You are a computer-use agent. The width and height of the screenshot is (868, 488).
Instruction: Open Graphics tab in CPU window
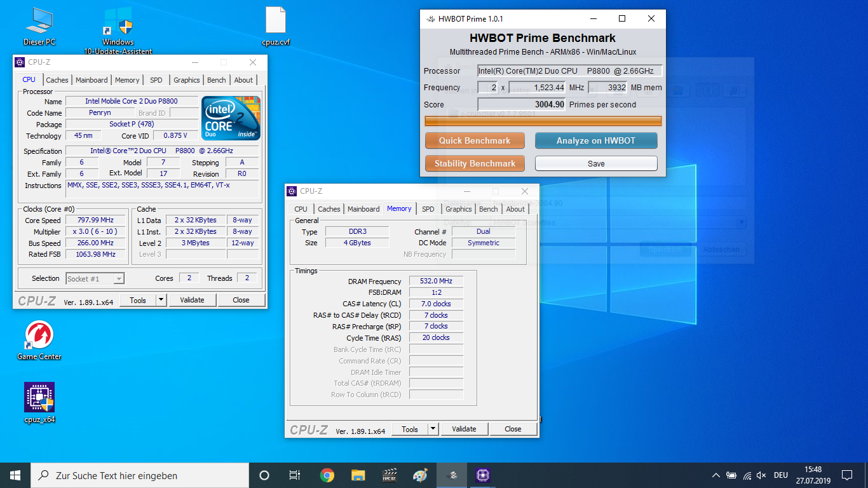187,80
